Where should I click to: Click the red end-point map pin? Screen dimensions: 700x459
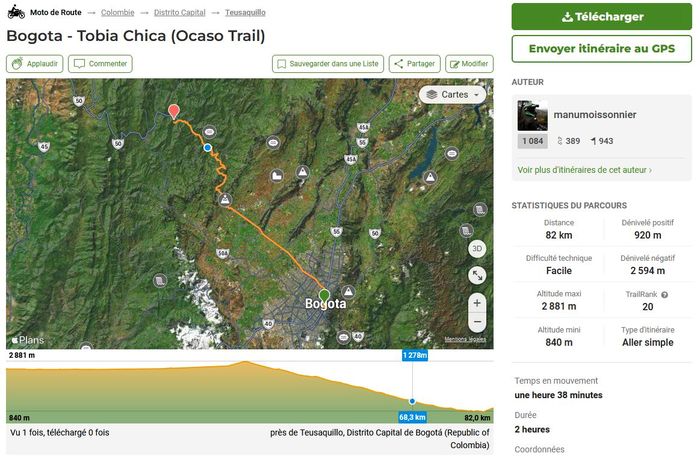point(174,111)
